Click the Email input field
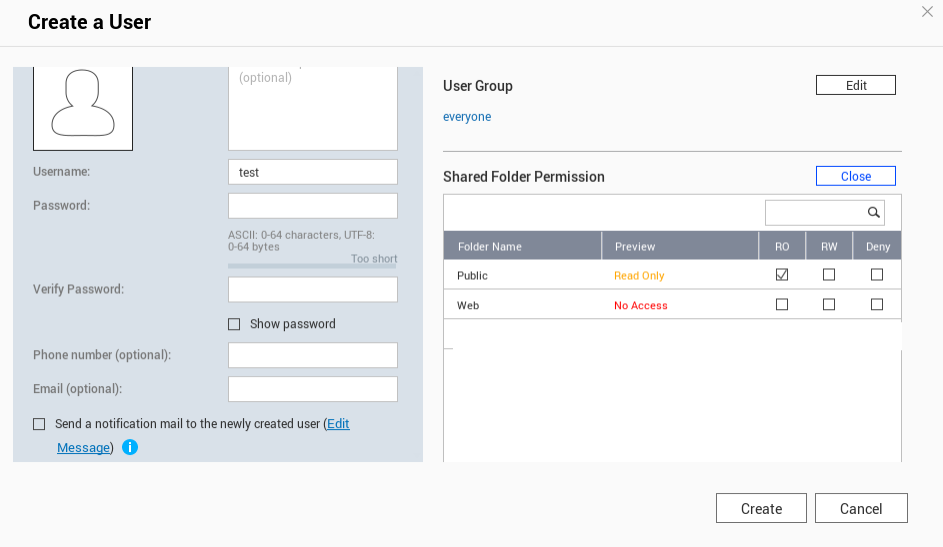The image size is (943, 547). point(313,389)
